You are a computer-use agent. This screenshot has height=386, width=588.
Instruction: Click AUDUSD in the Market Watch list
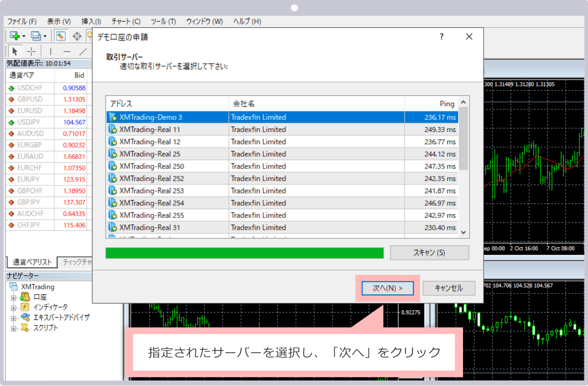(x=30, y=134)
